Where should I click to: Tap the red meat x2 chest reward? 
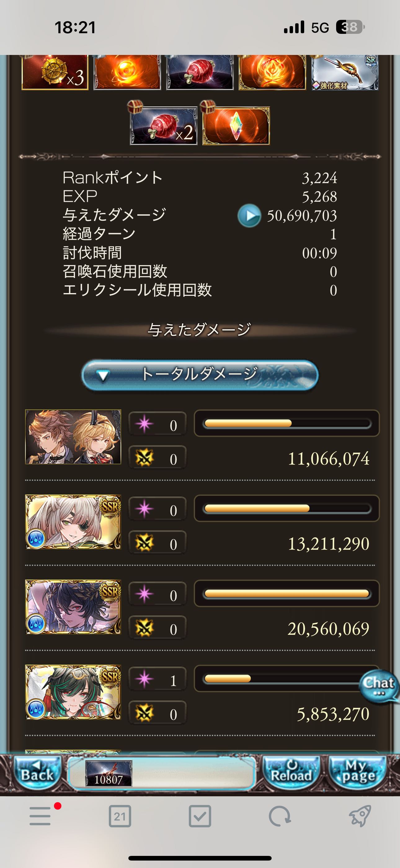(x=164, y=126)
